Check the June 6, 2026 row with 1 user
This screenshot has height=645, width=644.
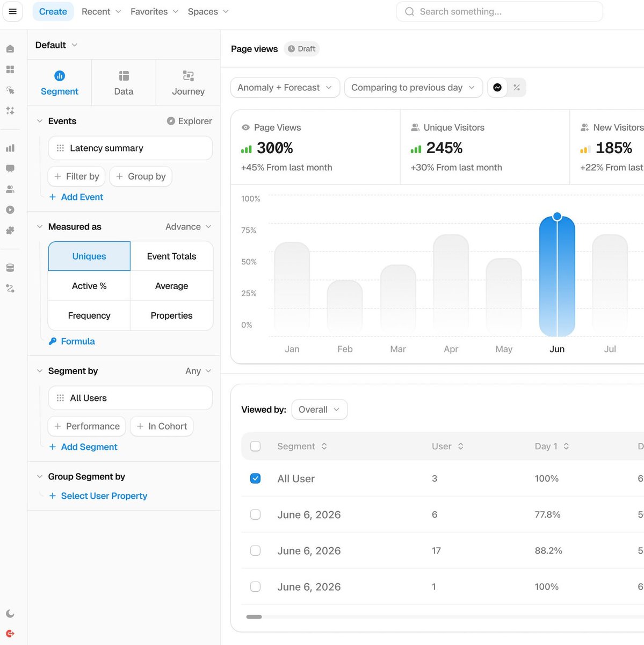pos(256,586)
